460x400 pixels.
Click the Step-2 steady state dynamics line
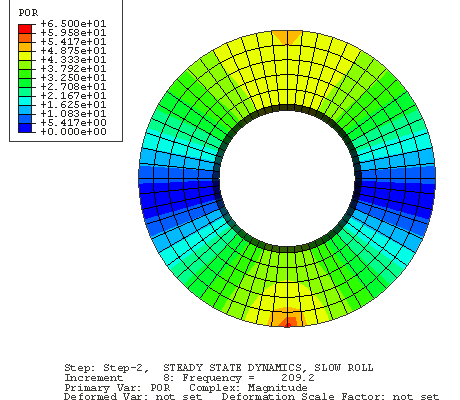219,368
